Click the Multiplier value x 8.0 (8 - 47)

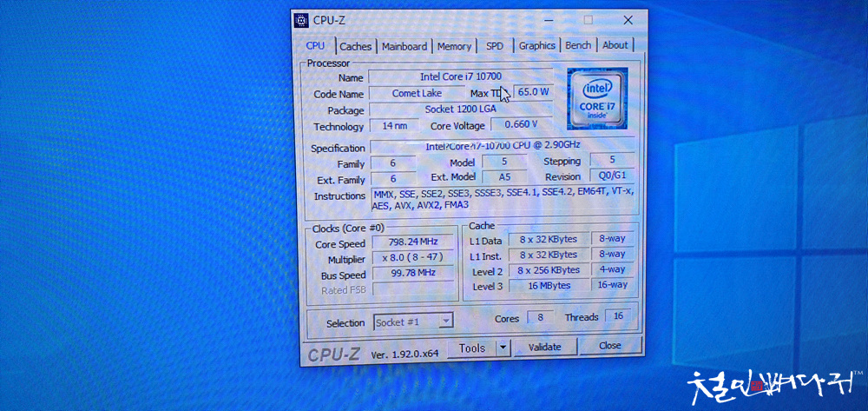click(x=413, y=257)
